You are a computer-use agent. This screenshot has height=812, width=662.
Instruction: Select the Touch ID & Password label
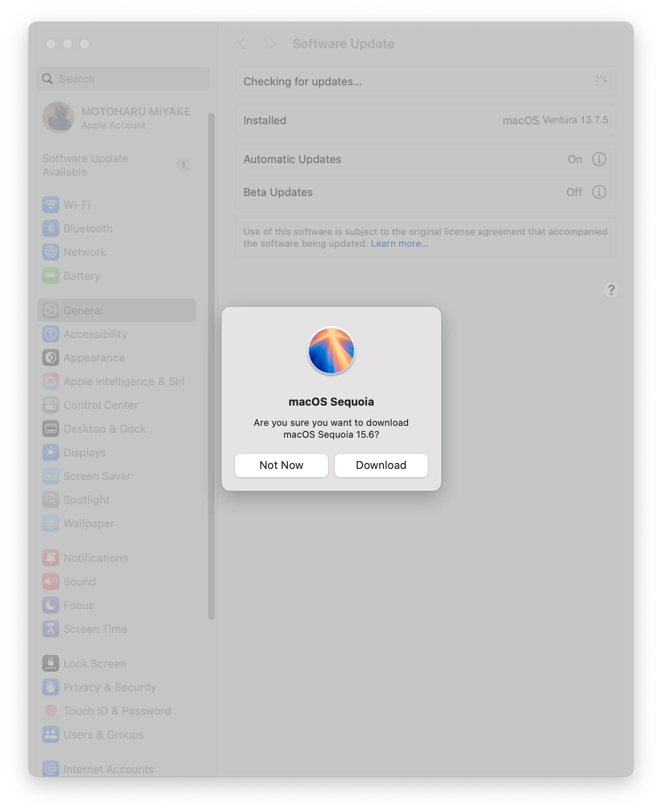[x=117, y=711]
